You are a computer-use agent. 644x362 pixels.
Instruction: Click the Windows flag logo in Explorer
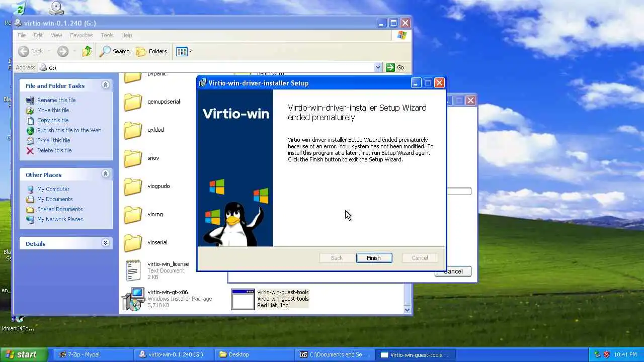point(401,35)
